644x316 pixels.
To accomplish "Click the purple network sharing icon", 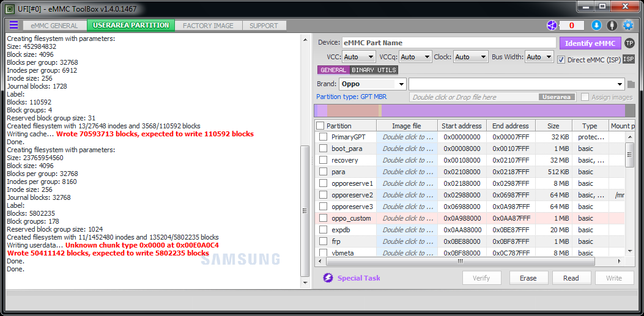I will pos(552,26).
